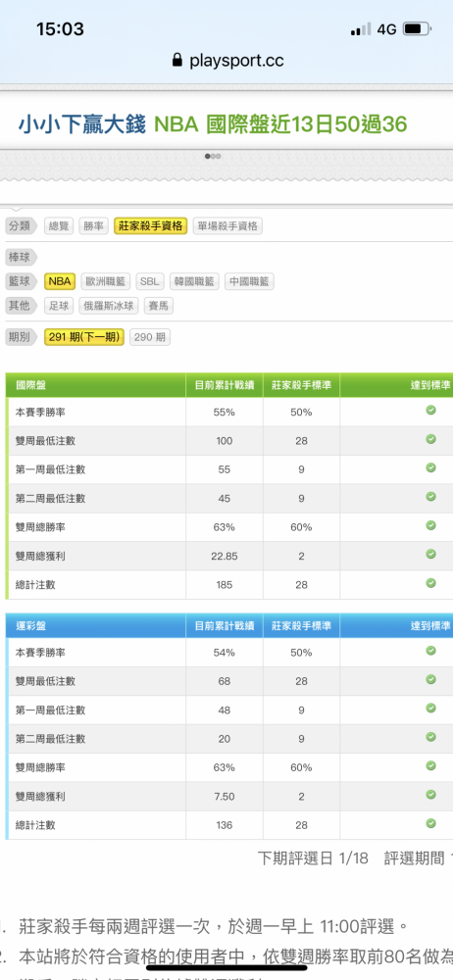Click green check for 第二周最低注數 in 運彩盤
This screenshot has height=980, width=453.
[x=430, y=737]
